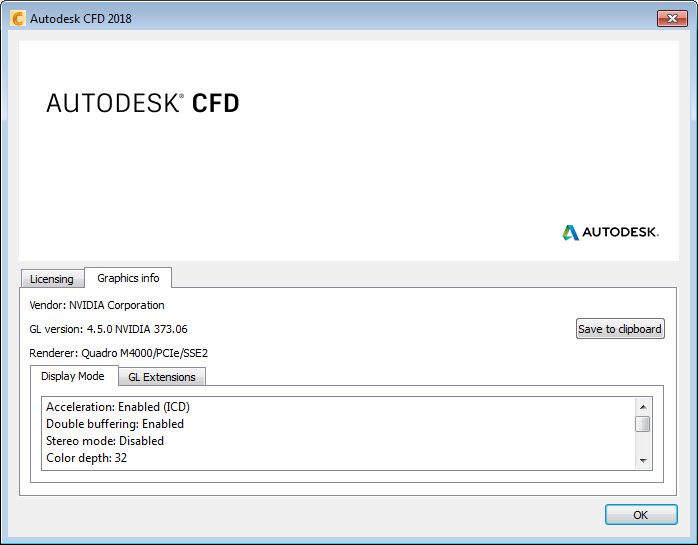Click the 'Vendor: NVIDIA Corporation' text

pos(97,305)
